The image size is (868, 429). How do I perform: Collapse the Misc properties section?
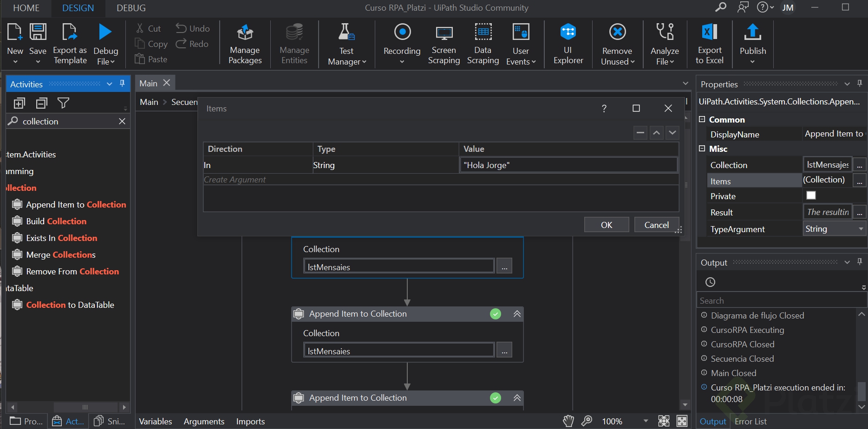point(702,149)
